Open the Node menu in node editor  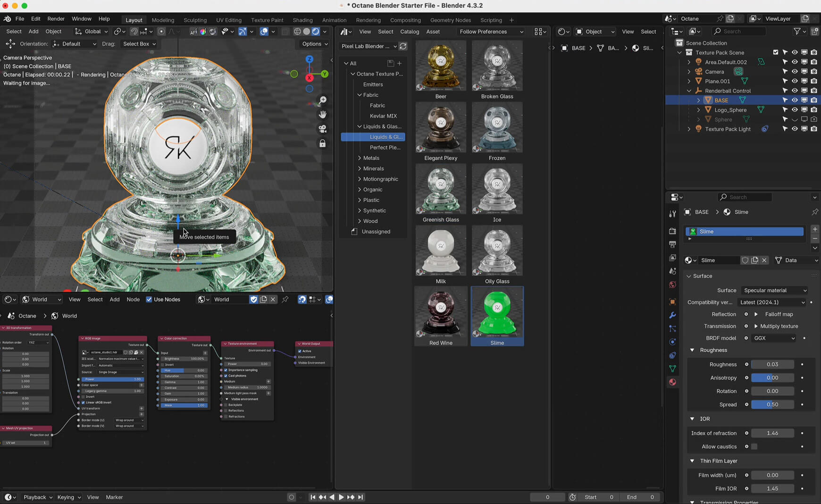(x=133, y=299)
